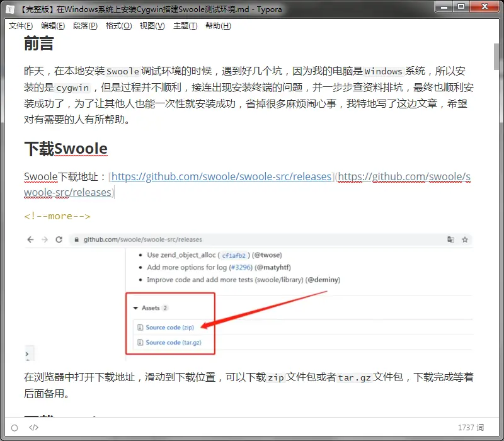Image resolution: width=504 pixels, height=441 pixels.
Task: Click Source code (tar.gz) link
Action: click(x=174, y=342)
